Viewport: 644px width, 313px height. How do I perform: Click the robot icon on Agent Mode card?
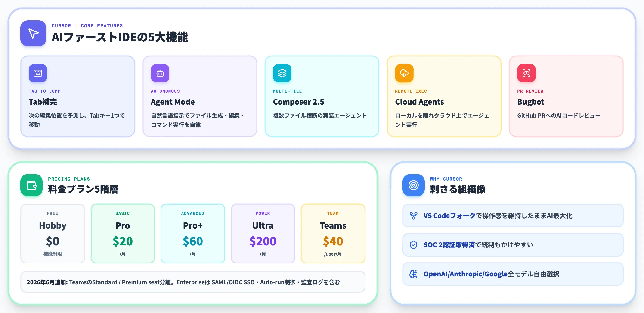160,73
